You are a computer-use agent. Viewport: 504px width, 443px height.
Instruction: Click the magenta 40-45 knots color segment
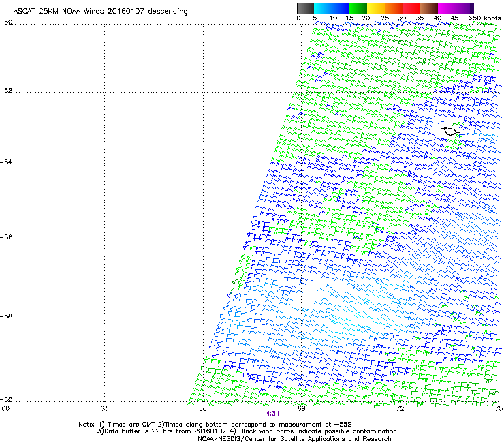[447, 8]
